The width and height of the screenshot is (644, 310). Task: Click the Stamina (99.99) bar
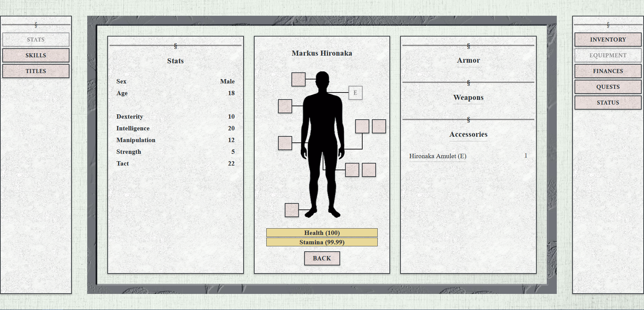click(x=322, y=242)
